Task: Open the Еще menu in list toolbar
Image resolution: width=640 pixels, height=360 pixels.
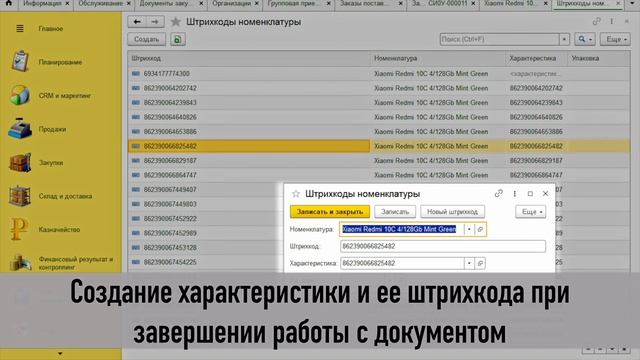Action: click(615, 39)
